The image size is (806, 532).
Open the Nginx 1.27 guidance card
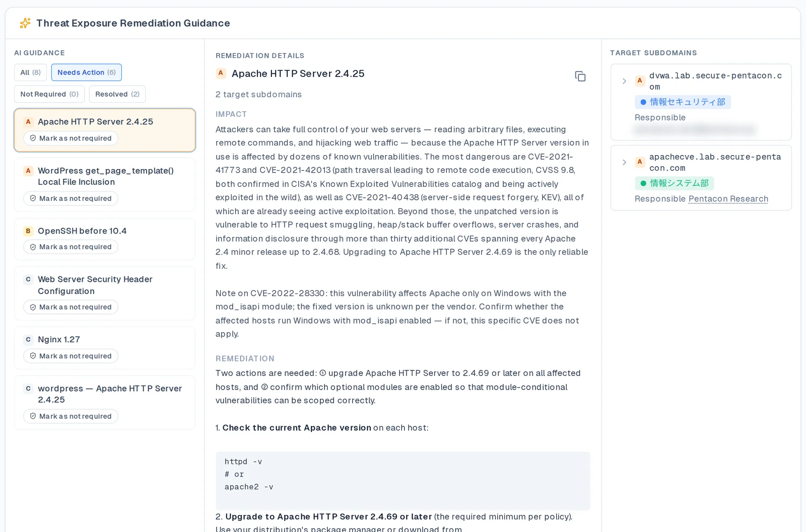105,348
